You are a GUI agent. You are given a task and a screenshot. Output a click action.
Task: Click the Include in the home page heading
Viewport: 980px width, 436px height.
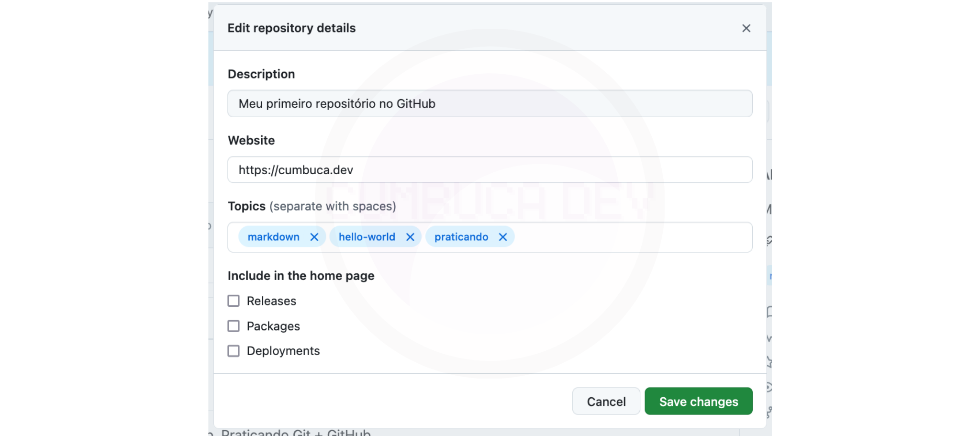coord(301,276)
